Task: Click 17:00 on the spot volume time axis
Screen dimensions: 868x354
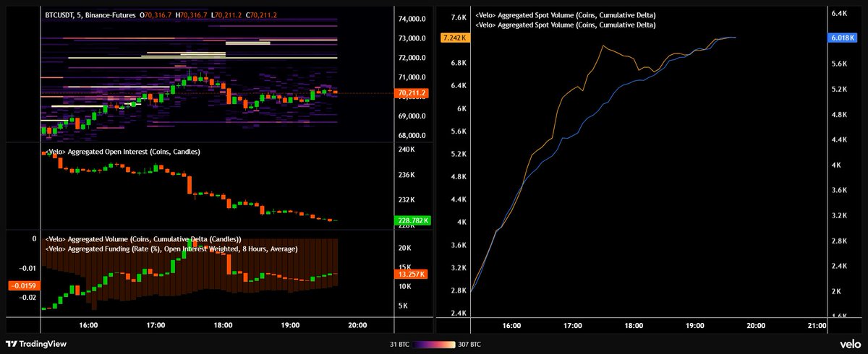Action: coord(572,325)
